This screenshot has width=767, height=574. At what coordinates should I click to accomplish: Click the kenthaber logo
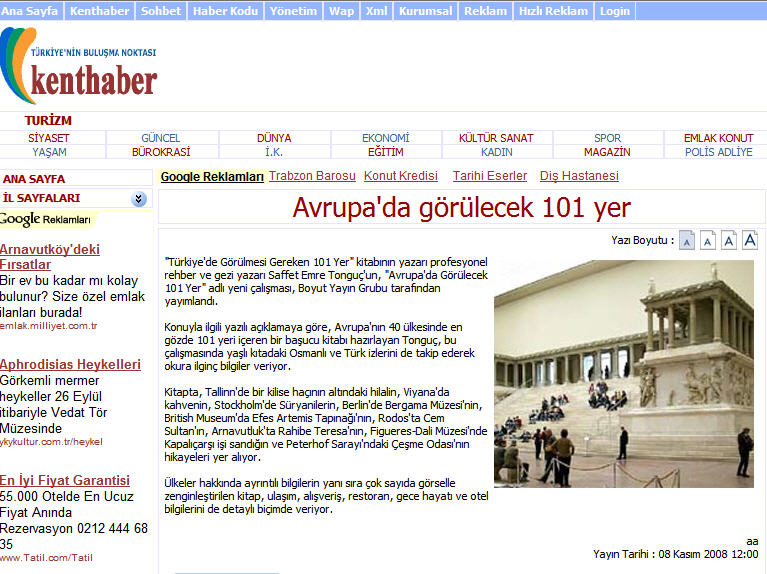coord(80,70)
